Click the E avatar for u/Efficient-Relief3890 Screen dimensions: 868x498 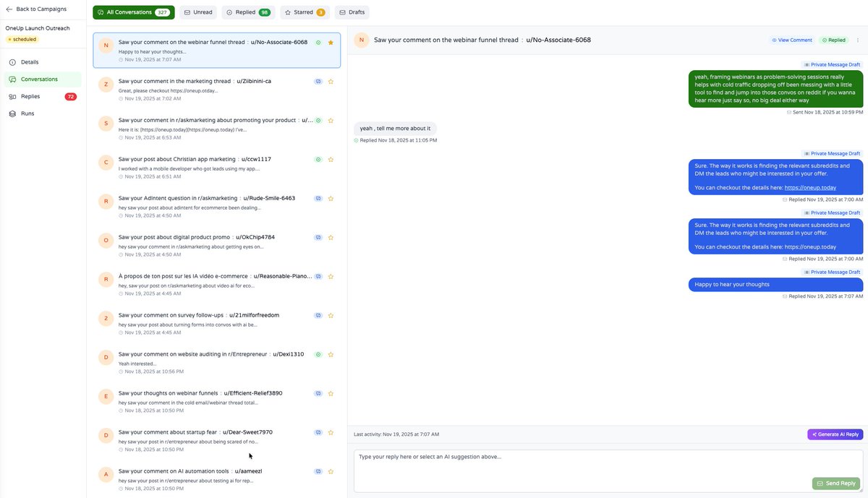[106, 396]
